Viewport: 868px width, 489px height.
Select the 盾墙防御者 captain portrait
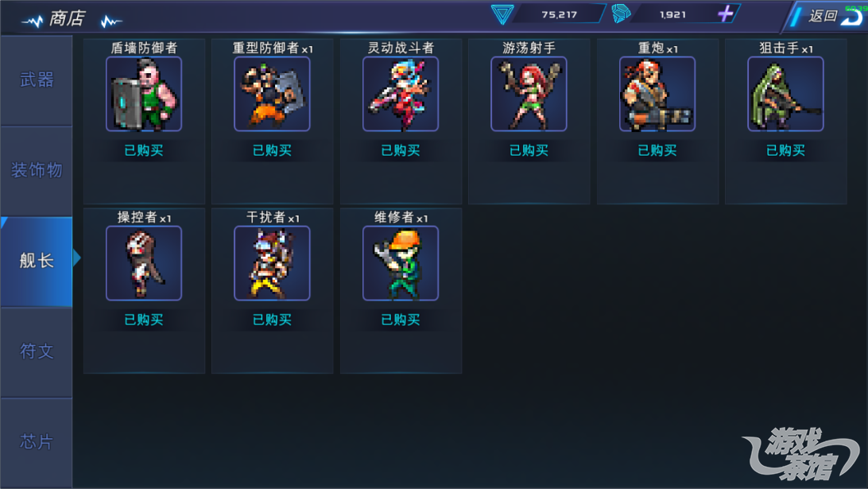click(x=144, y=94)
